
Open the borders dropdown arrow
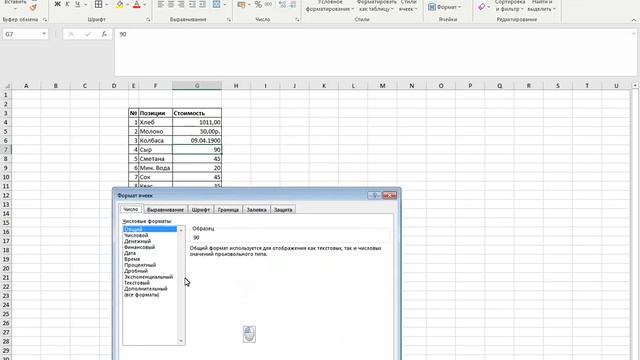pyautogui.click(x=106, y=4)
